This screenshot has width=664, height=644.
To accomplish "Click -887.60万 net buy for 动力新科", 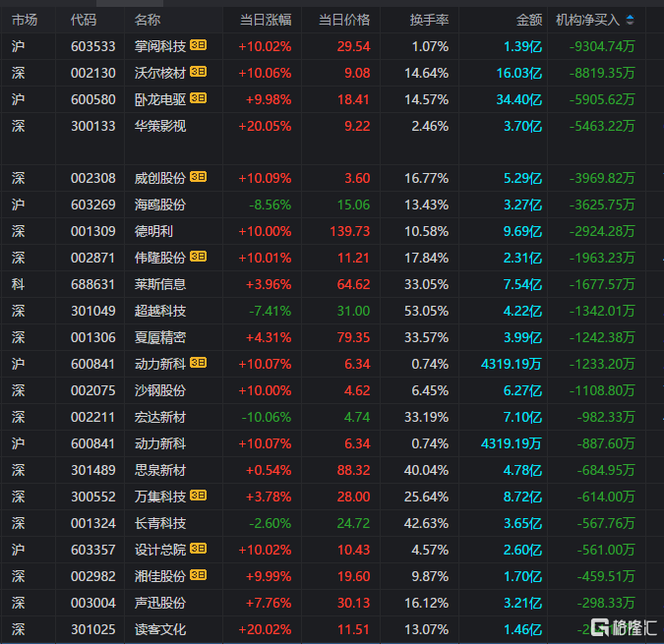I will click(x=606, y=443).
